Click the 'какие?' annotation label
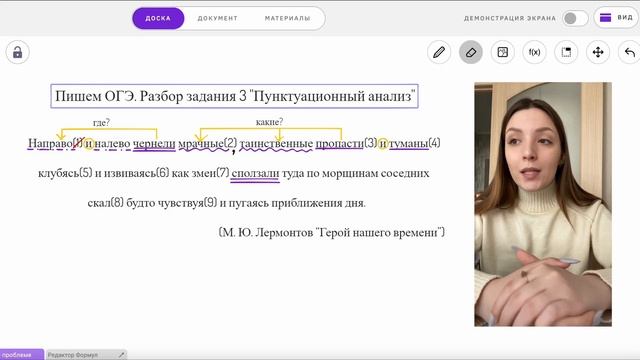 (269, 122)
